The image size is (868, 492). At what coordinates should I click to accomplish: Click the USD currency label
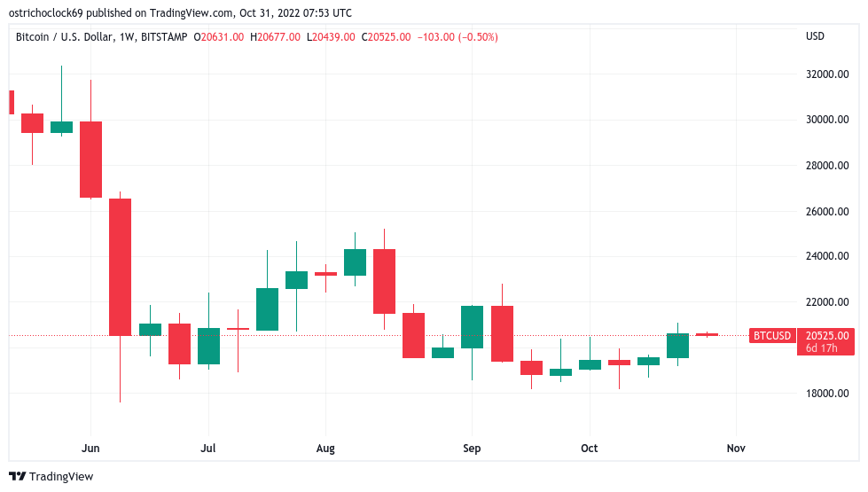[815, 36]
